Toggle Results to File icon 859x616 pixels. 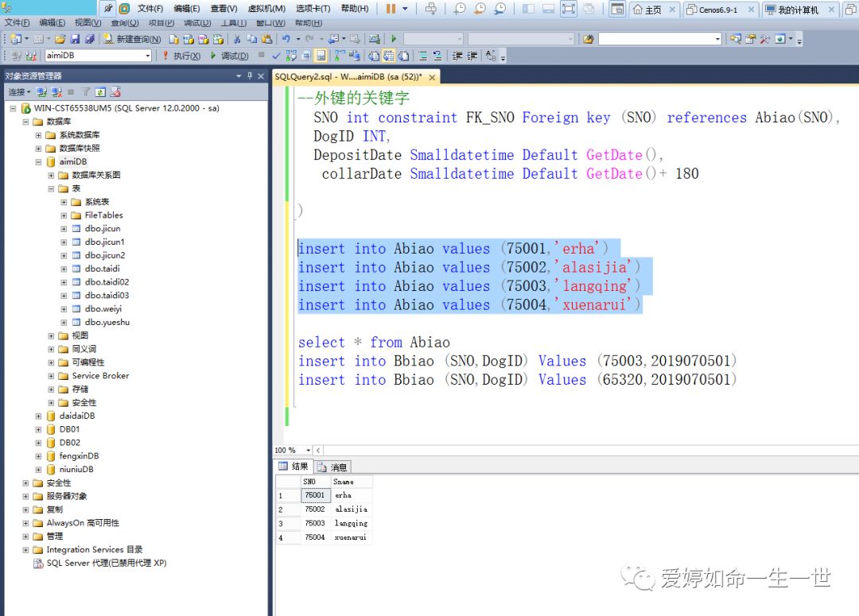403,56
